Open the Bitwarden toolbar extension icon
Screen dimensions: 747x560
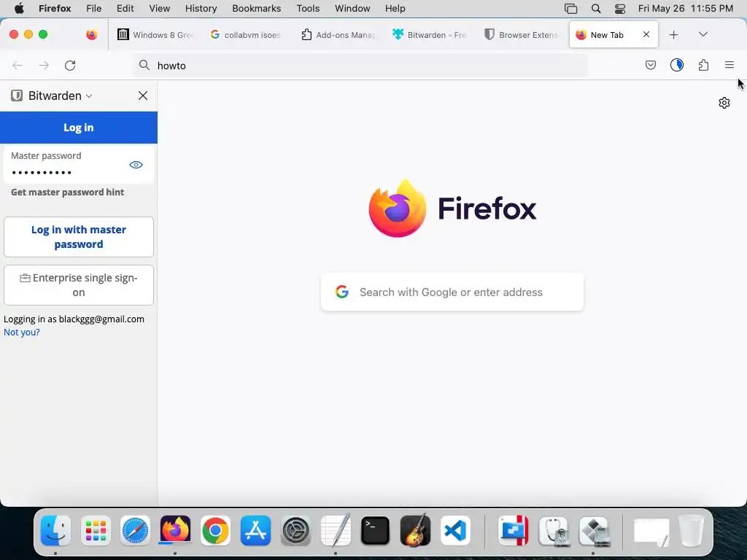click(677, 65)
